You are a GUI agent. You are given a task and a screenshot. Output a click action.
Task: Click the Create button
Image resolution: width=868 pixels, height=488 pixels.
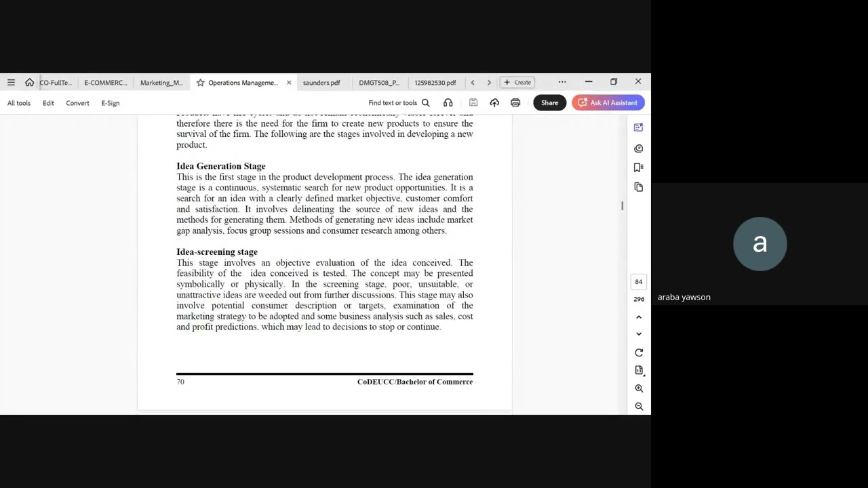click(x=517, y=82)
